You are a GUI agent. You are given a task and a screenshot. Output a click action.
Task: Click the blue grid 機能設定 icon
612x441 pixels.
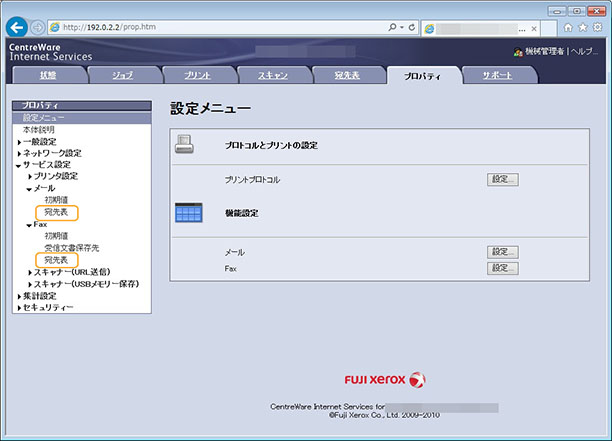188,213
